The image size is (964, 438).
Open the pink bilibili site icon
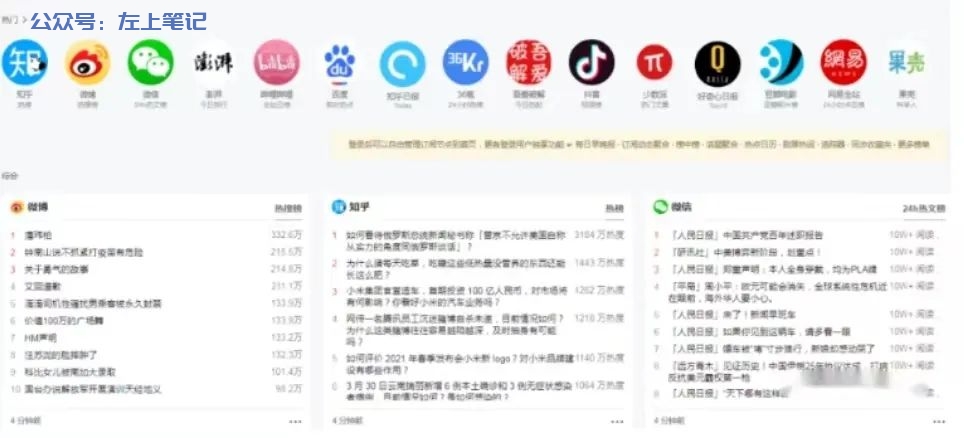[x=277, y=62]
